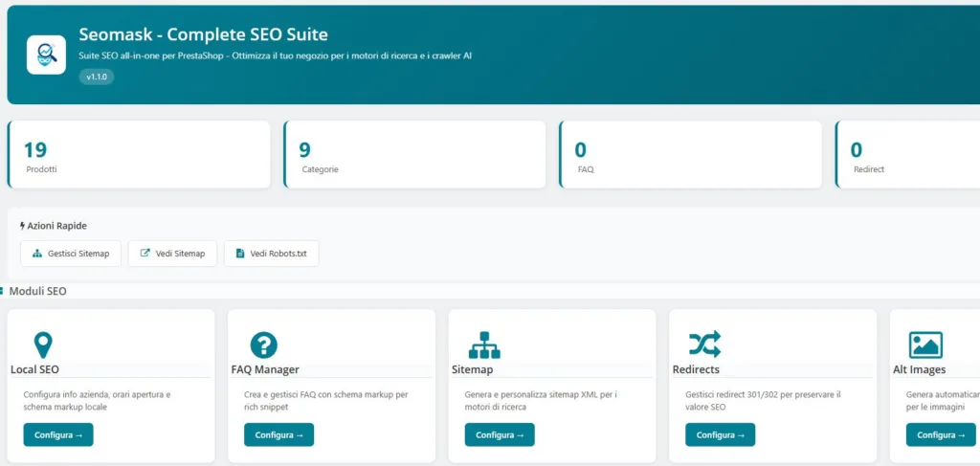The image size is (980, 466).
Task: Click the Redirects card title
Action: point(696,369)
